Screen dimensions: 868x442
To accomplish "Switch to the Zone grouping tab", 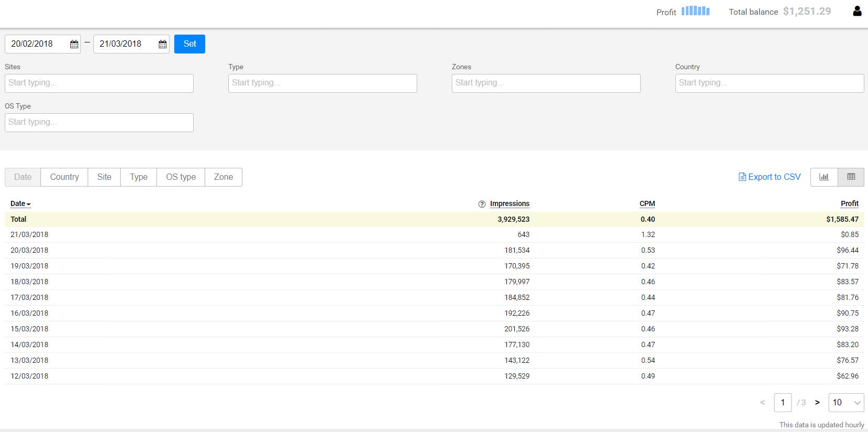I will coord(223,177).
